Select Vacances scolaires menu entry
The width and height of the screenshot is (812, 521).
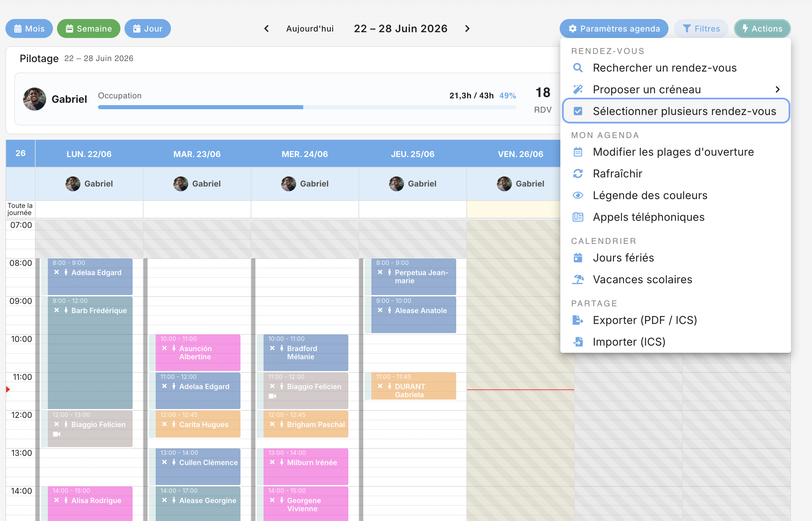tap(675, 279)
